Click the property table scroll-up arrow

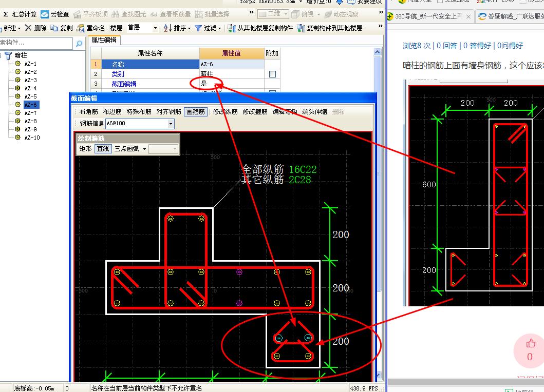377,52
